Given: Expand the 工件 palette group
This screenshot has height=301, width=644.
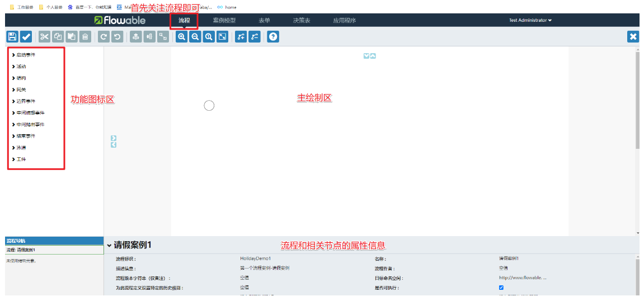Looking at the screenshot, I should click(x=19, y=159).
